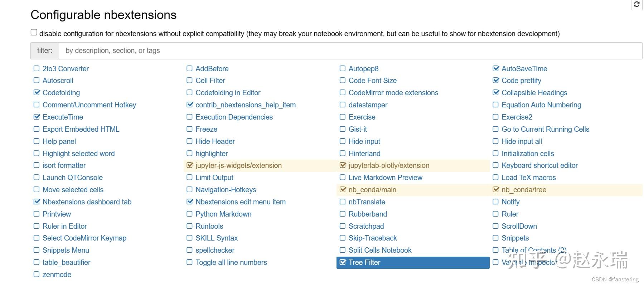Toggle Code prettify checkbox off
The width and height of the screenshot is (644, 286).
pos(496,81)
